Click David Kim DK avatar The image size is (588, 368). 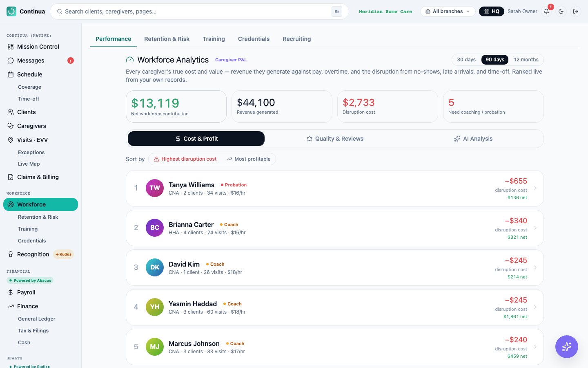coord(155,267)
